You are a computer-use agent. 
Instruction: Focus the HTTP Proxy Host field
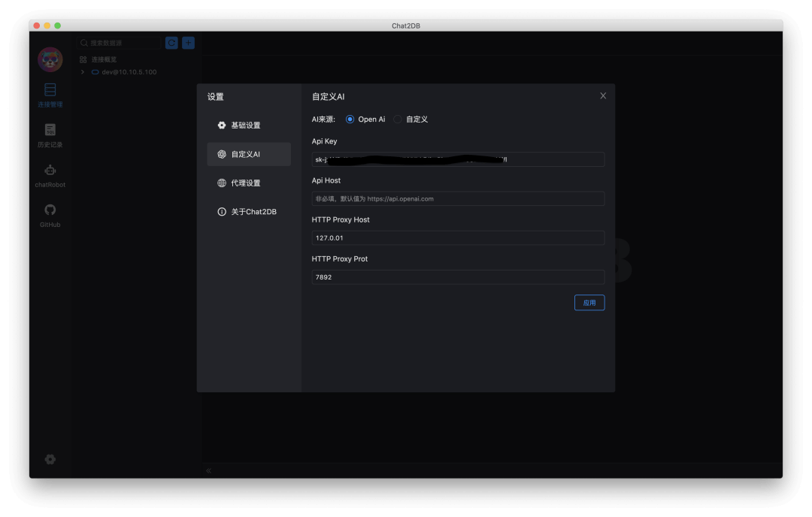[459, 238]
